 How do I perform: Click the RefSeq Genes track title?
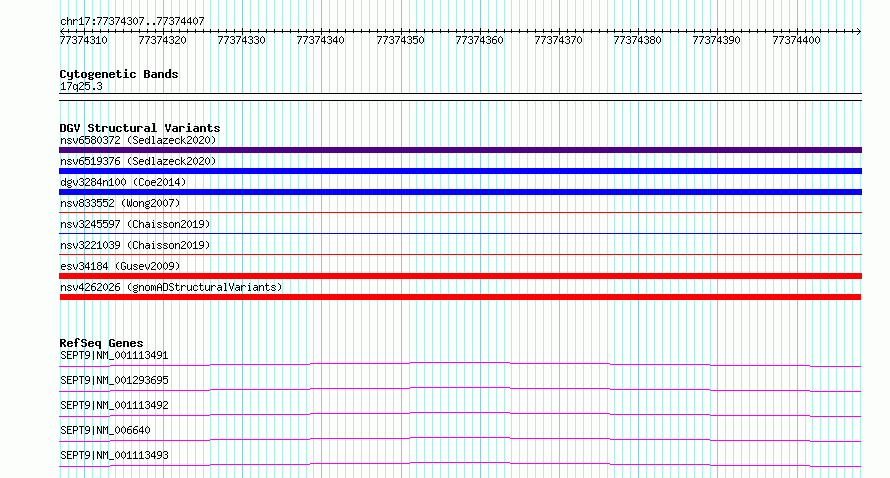[101, 343]
